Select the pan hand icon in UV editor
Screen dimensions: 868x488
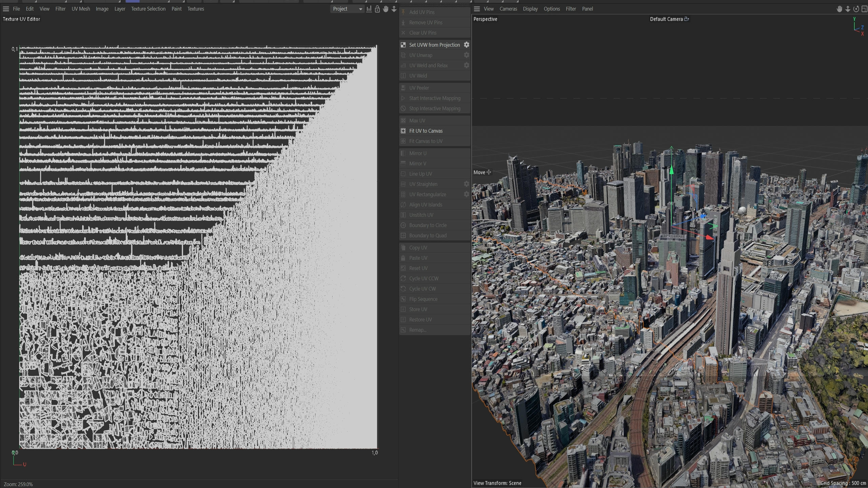pos(386,9)
